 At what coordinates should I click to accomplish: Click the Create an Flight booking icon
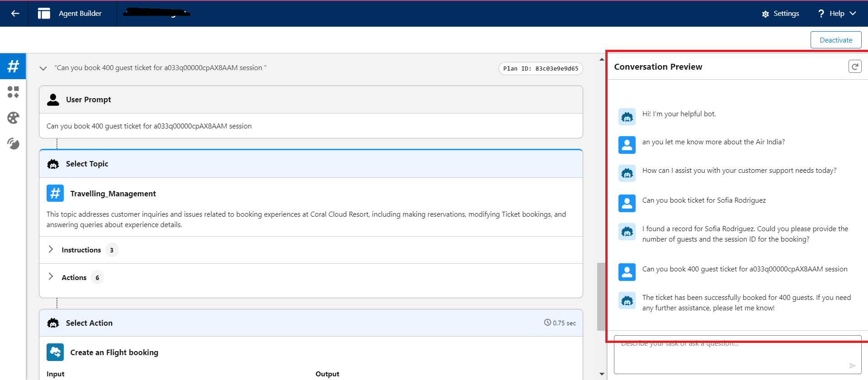(x=55, y=352)
